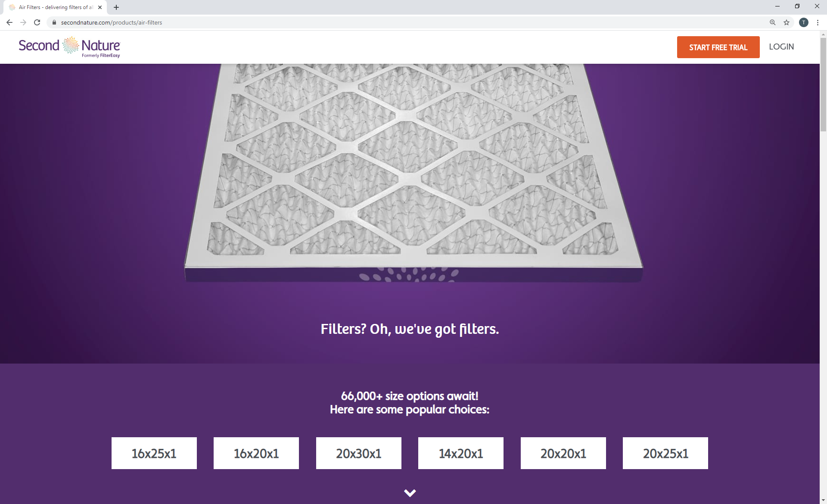The image size is (827, 504).
Task: Open a new tab with plus icon
Action: tap(116, 7)
